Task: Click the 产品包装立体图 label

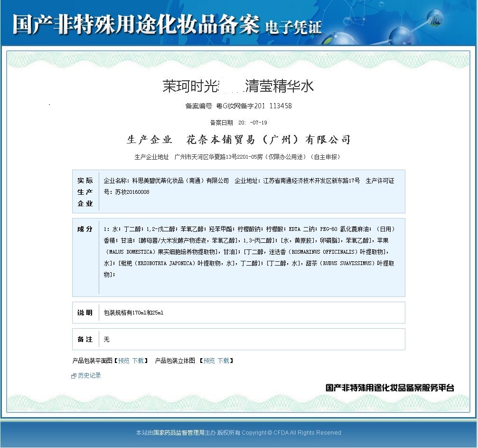Action: (175, 361)
